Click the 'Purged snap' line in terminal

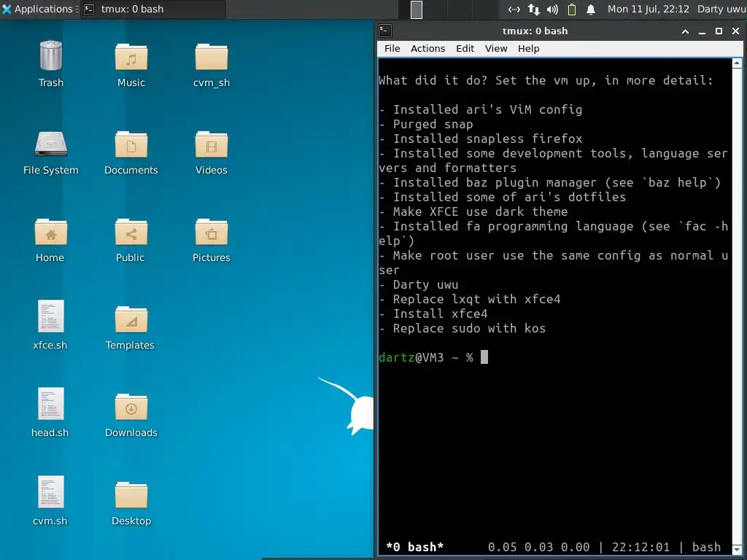point(426,124)
